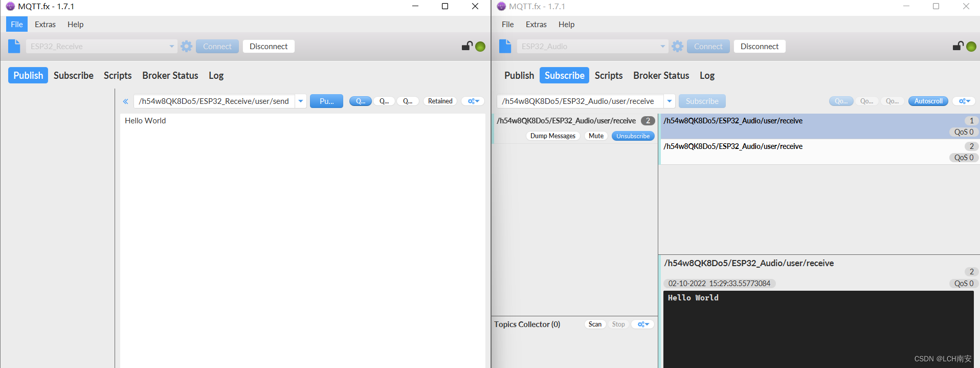Open the Help menu in the left window
The width and height of the screenshot is (980, 368).
(75, 24)
